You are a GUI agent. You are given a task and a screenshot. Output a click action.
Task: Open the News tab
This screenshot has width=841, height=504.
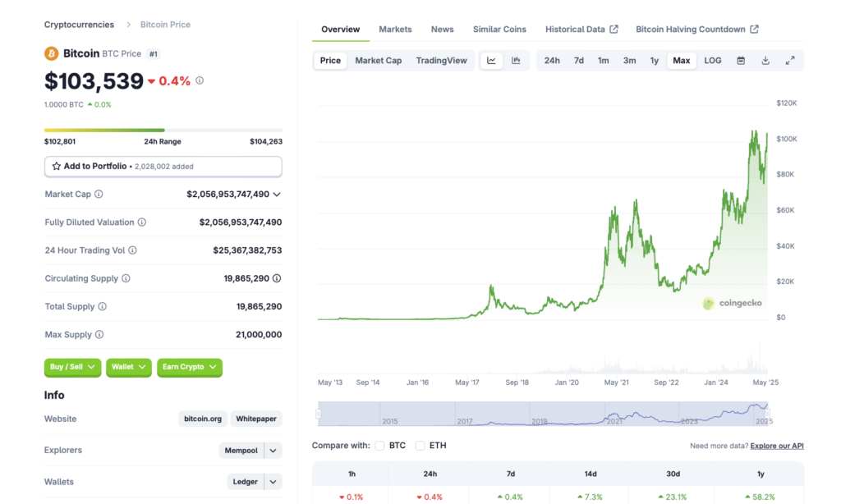pyautogui.click(x=443, y=30)
